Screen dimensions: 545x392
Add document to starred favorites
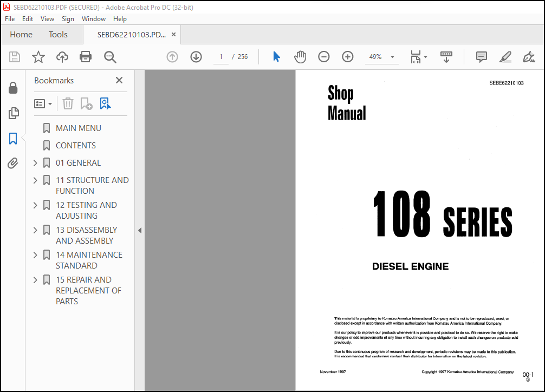[x=38, y=57]
